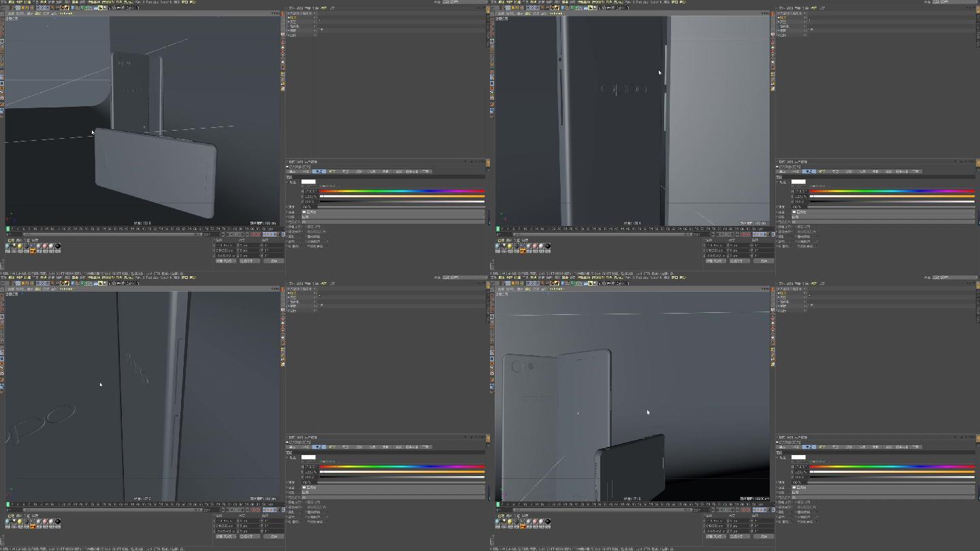The image size is (980, 551).
Task: Select the blue-highlighted material tab in top-right window
Action: (809, 171)
